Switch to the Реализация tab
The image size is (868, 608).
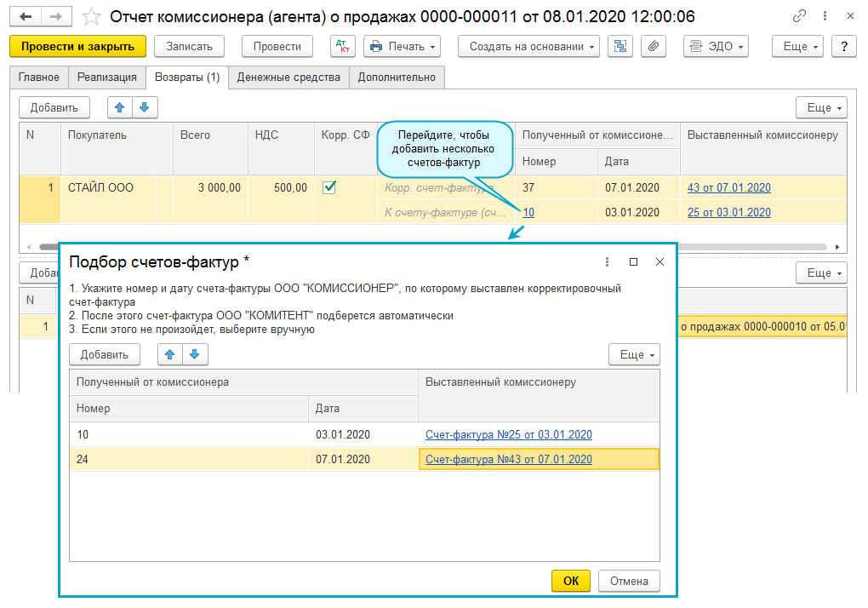106,77
